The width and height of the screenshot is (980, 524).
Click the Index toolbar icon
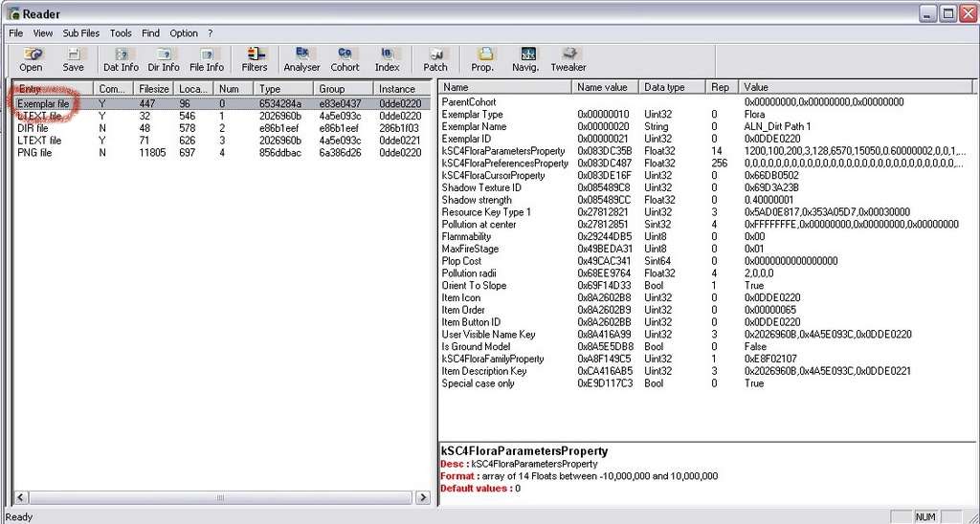(387, 59)
